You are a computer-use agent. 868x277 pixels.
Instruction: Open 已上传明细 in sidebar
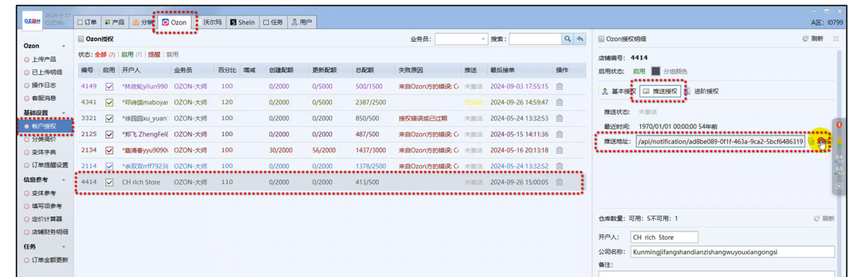[43, 72]
